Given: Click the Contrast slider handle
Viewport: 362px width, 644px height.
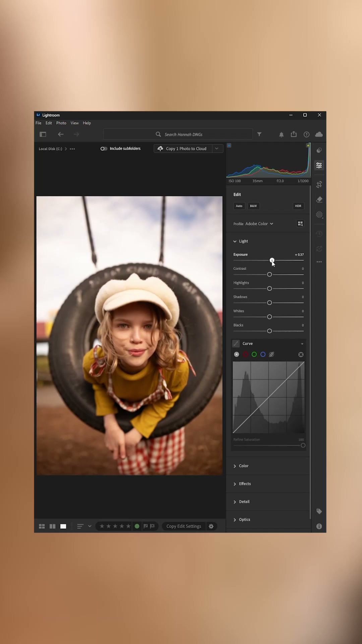Looking at the screenshot, I should coord(269,275).
